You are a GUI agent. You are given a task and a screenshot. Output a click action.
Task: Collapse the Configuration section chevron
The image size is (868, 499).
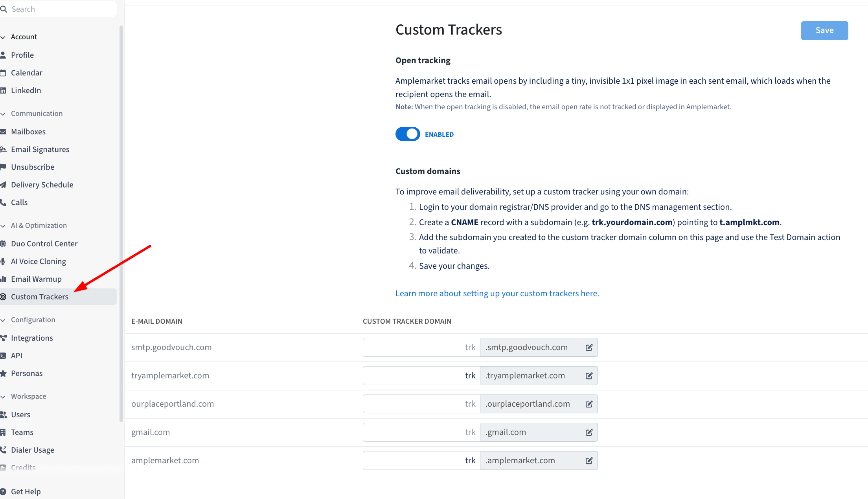tap(3, 320)
